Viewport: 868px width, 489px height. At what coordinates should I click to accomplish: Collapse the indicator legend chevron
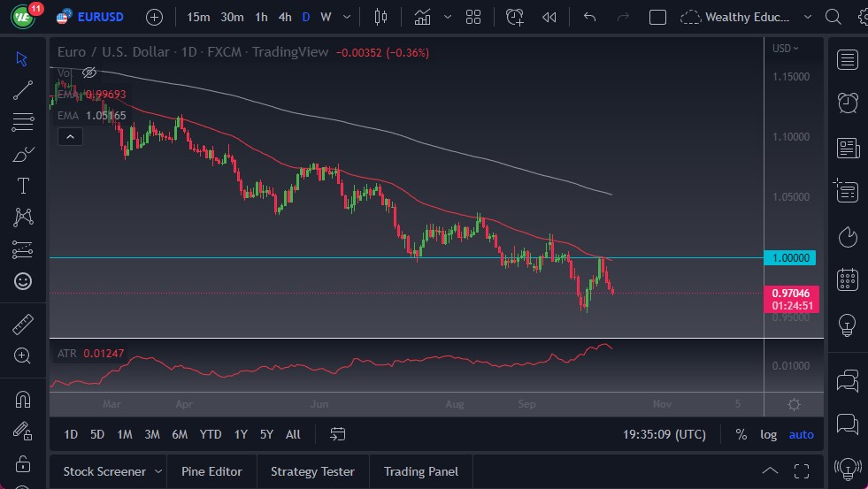tap(69, 136)
